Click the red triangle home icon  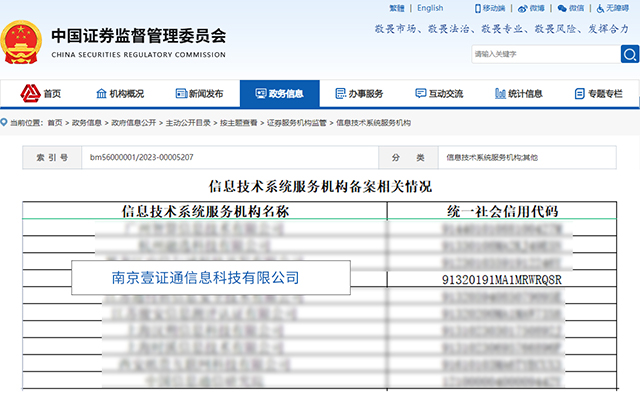[x=30, y=93]
